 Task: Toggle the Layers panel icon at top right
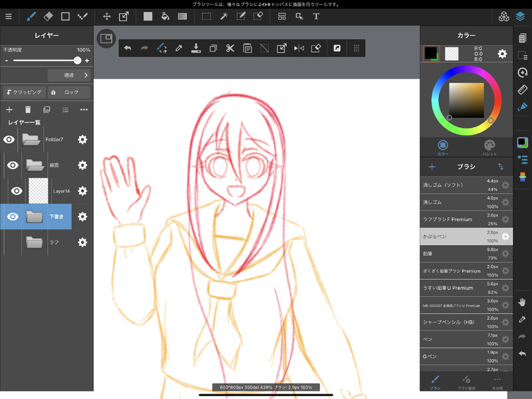click(x=521, y=16)
